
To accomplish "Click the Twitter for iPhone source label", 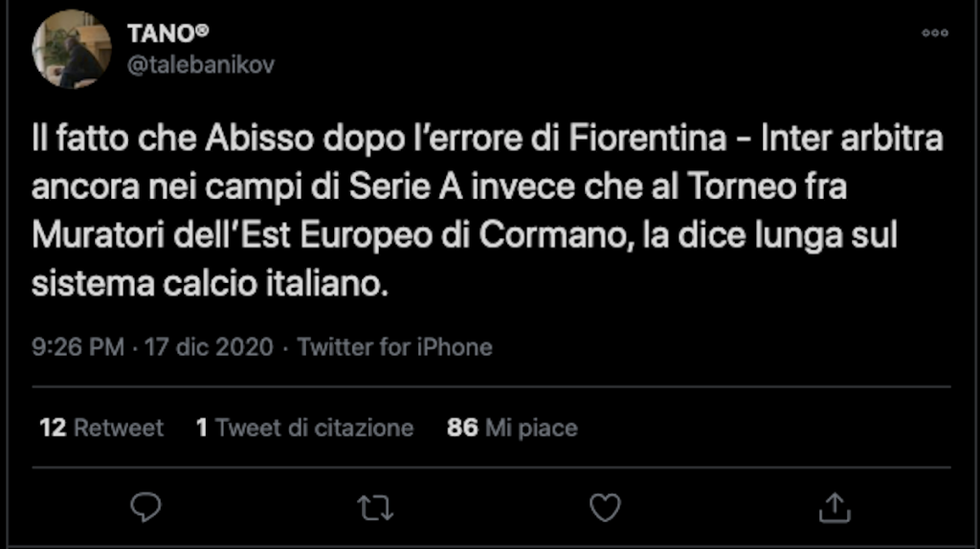I will pyautogui.click(x=394, y=346).
